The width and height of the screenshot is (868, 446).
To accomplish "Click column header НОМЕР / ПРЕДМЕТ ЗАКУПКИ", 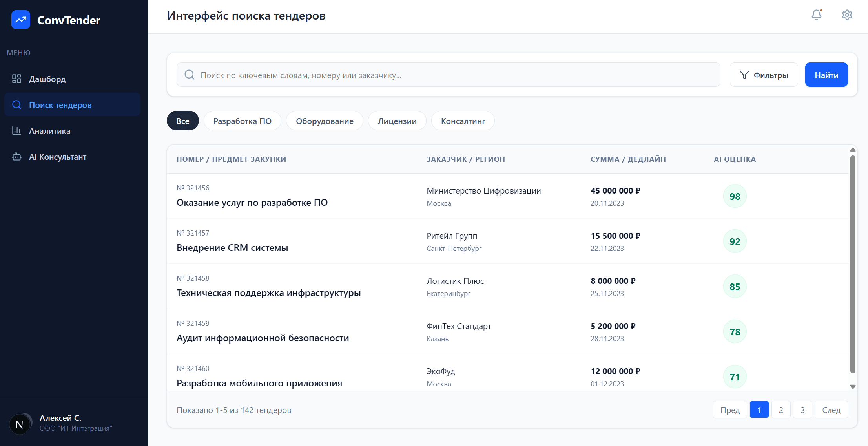I will 232,159.
